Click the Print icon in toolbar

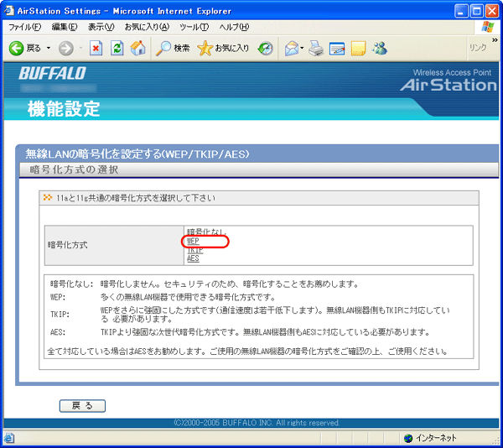[x=316, y=48]
